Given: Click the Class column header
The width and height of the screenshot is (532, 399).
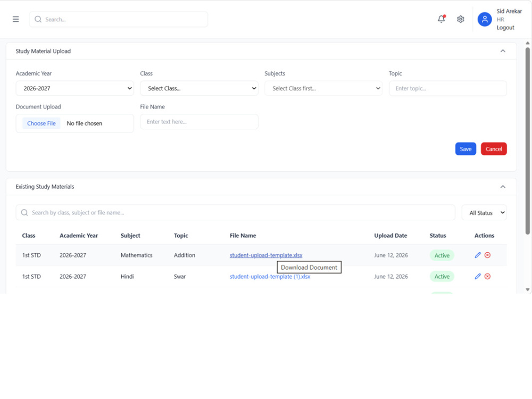Looking at the screenshot, I should pyautogui.click(x=29, y=236).
